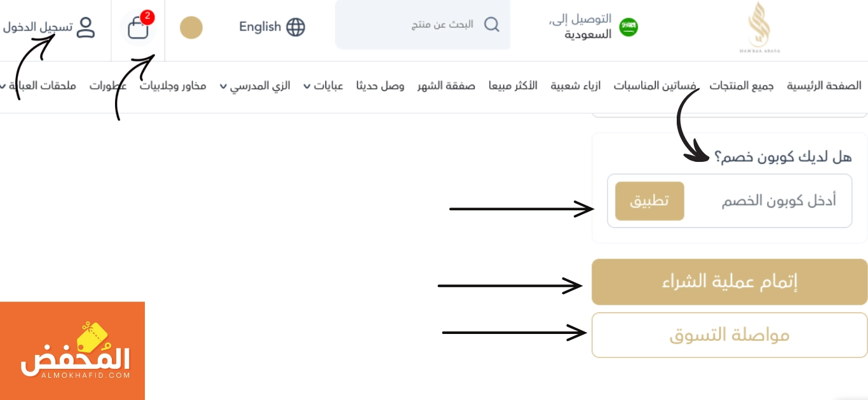Open the shopping cart icon with badge
The width and height of the screenshot is (868, 400).
click(x=138, y=28)
